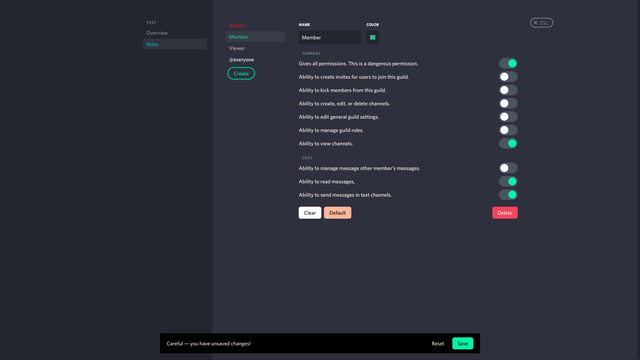Enable manage other member's messages permission
Viewport: 640px width, 360px height.
508,168
